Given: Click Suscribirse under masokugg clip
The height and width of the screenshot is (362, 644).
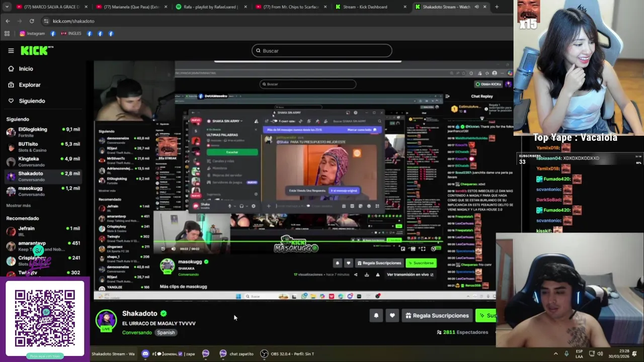Looking at the screenshot, I should 421,263.
